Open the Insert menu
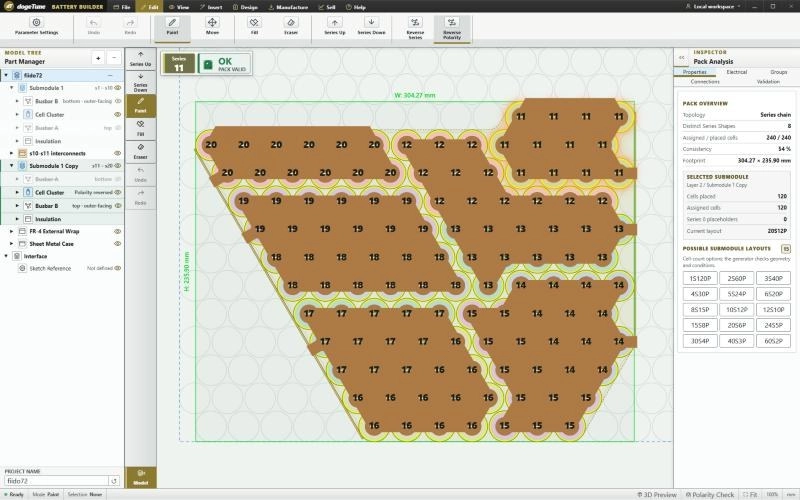The image size is (800, 500). pos(211,7)
